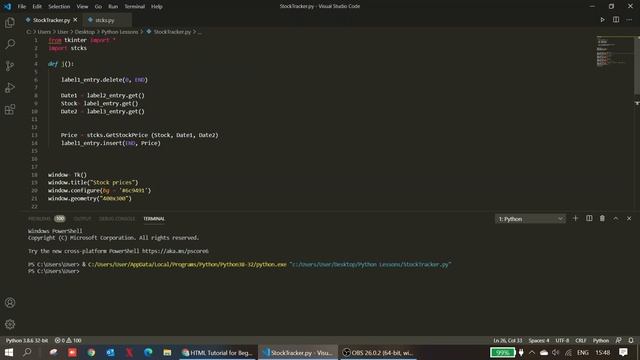The height and width of the screenshot is (360, 640).
Task: Open the Help menu
Action: [x=157, y=7]
